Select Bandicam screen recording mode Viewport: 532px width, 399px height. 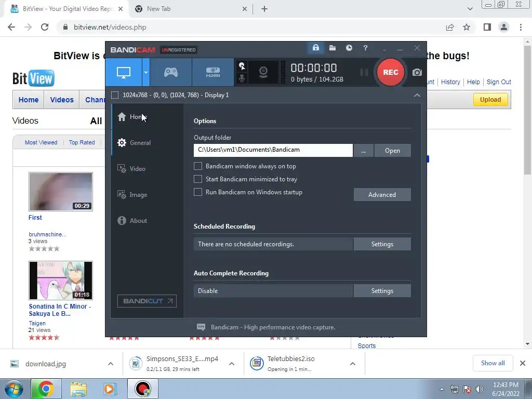click(x=124, y=72)
